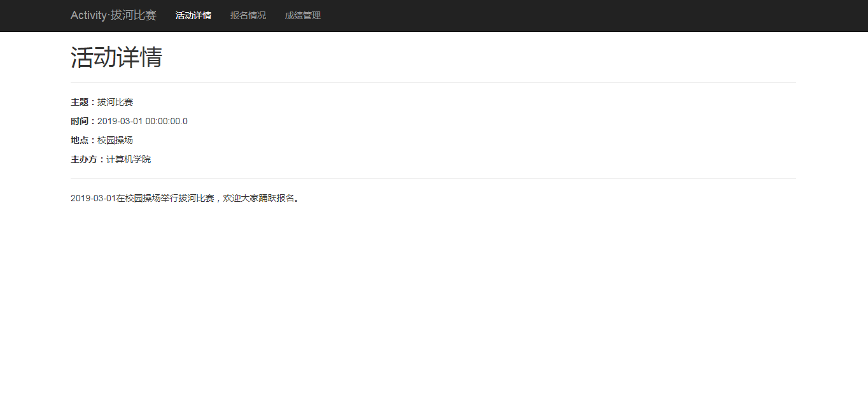
Task: Select the 活动详情 nav tab
Action: (x=193, y=15)
